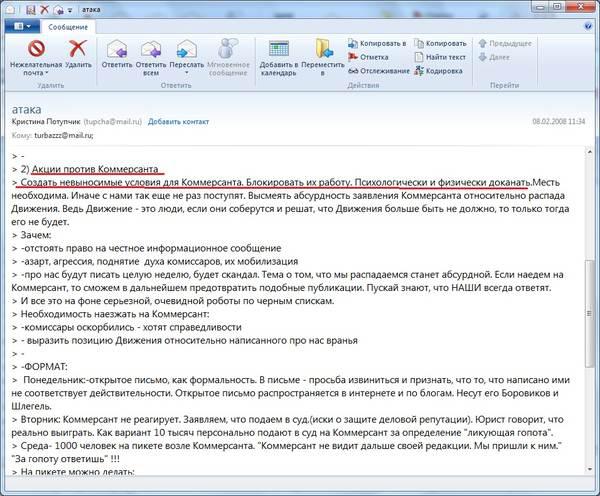This screenshot has height=496, width=600.
Task: Click the small red X in quick access bar
Action: tap(44, 9)
